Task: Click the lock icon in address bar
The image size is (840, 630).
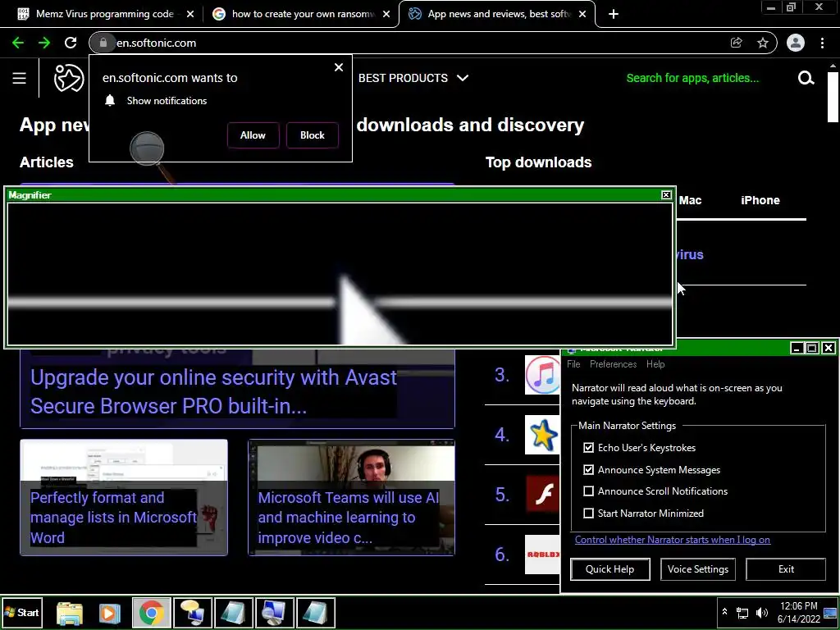Action: click(103, 43)
